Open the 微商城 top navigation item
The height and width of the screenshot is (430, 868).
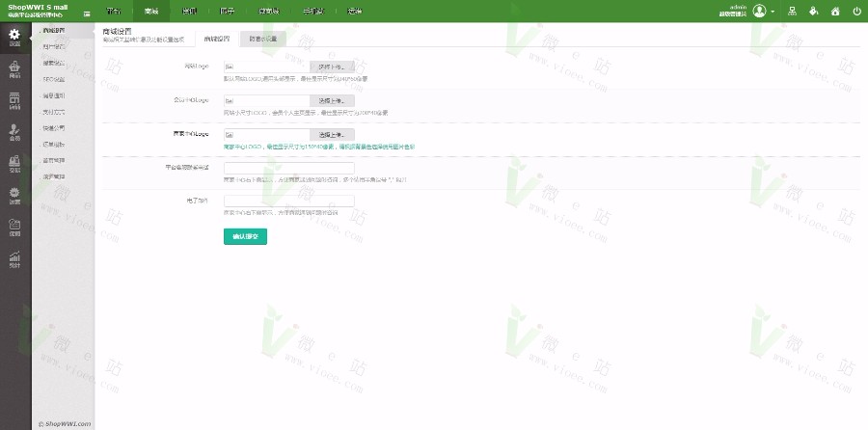tap(268, 11)
